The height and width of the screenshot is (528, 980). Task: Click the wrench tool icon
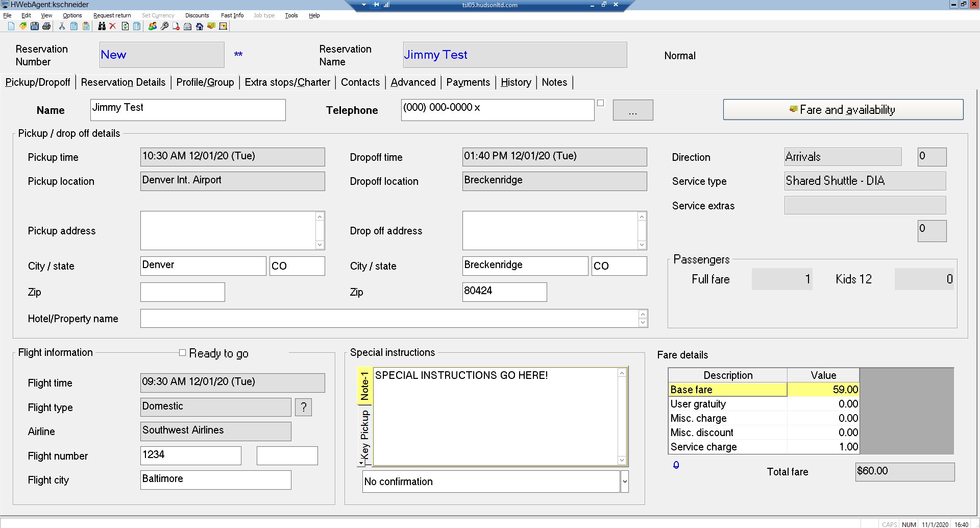point(164,26)
